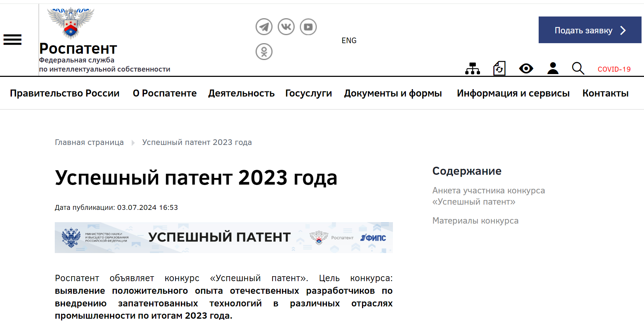The image size is (644, 325).
Task: Click breadcrumb Успешный патент 2023 года
Action: [197, 142]
